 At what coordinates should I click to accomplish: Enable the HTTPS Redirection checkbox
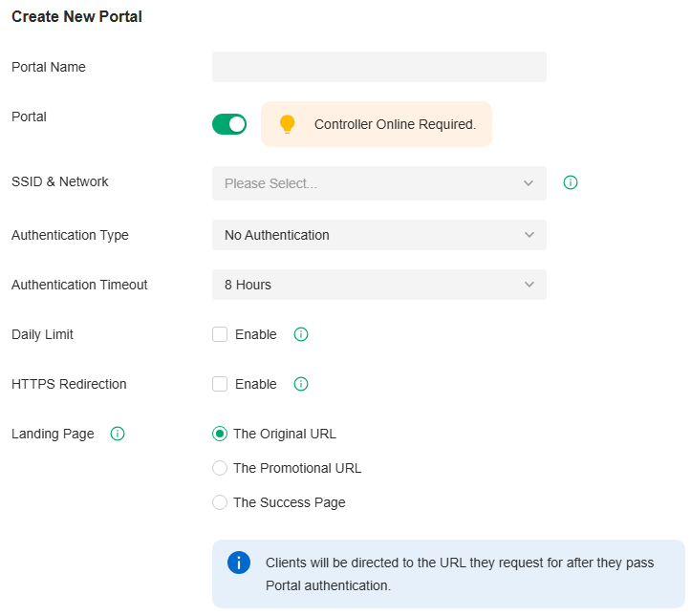[220, 384]
